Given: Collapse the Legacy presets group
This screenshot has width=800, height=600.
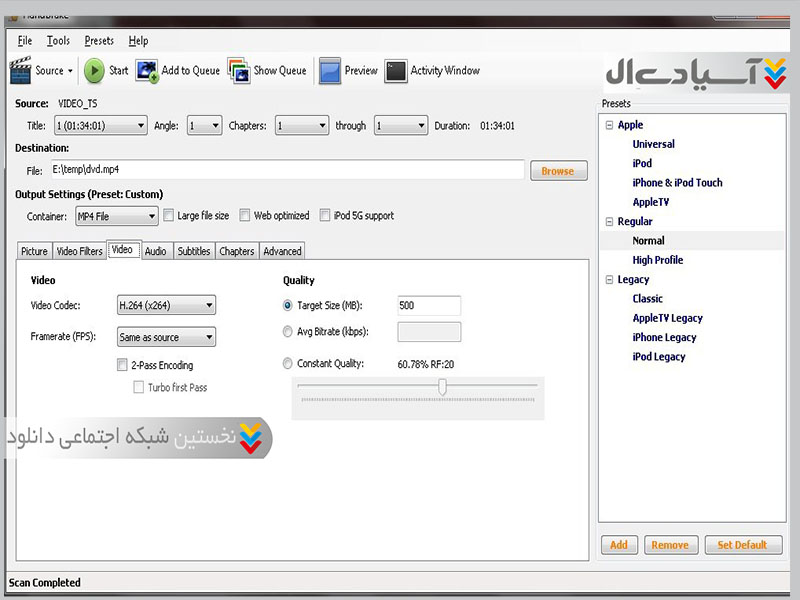Looking at the screenshot, I should coord(608,280).
